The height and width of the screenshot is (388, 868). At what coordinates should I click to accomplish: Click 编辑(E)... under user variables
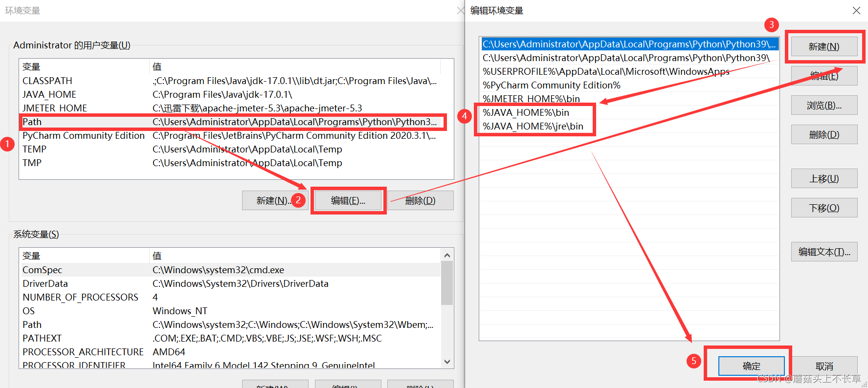point(348,200)
